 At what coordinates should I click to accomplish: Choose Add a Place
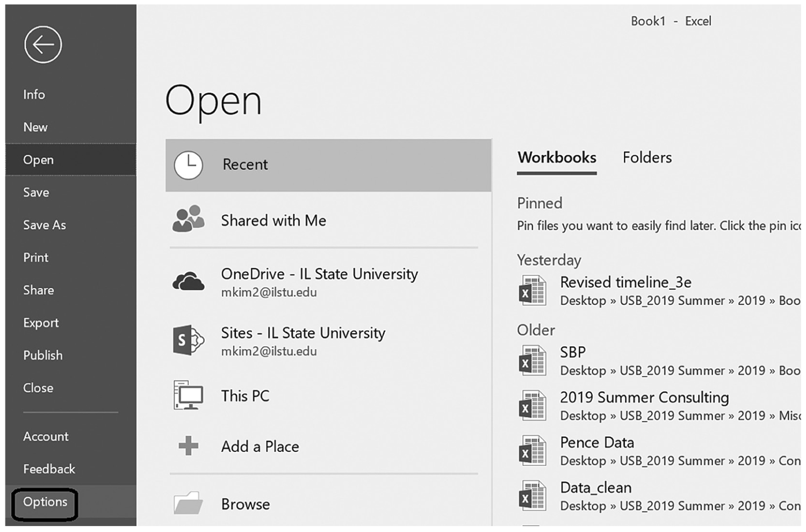click(328, 446)
